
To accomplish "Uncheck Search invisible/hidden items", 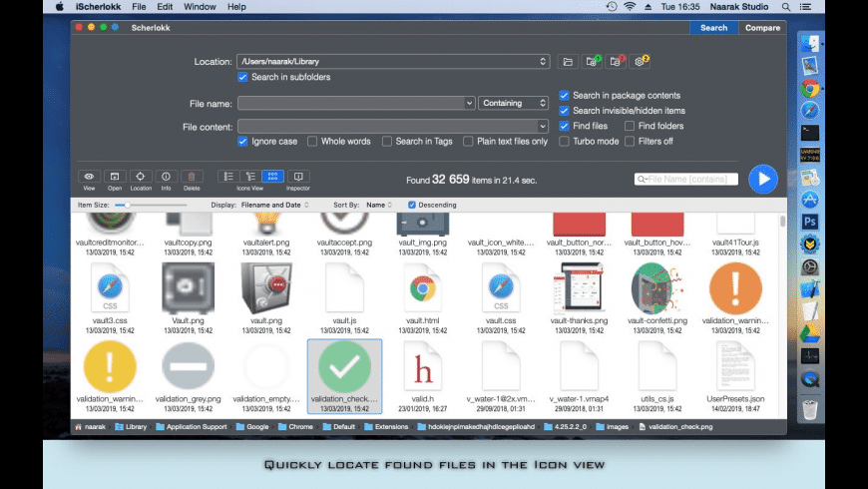I will tap(564, 111).
